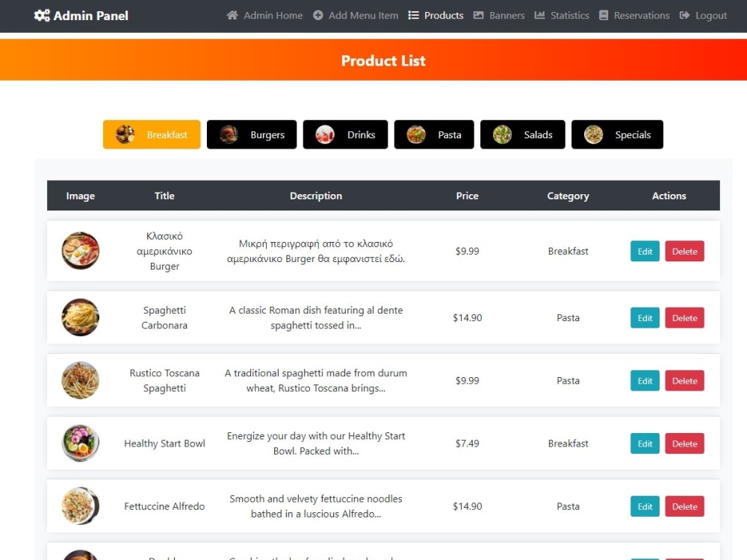Viewport: 747px width, 560px height.
Task: Edit the Healthy Start Bowl product
Action: [645, 444]
